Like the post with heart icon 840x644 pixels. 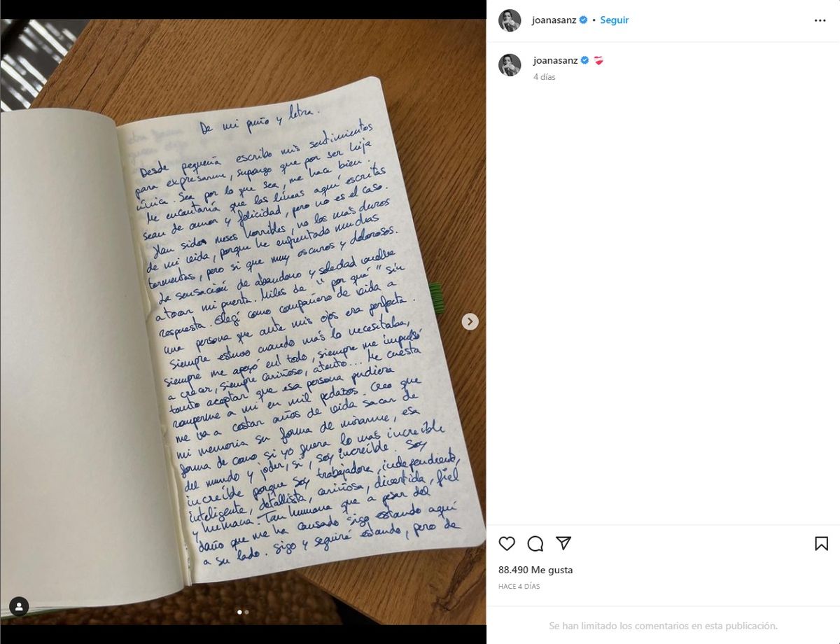pos(507,543)
